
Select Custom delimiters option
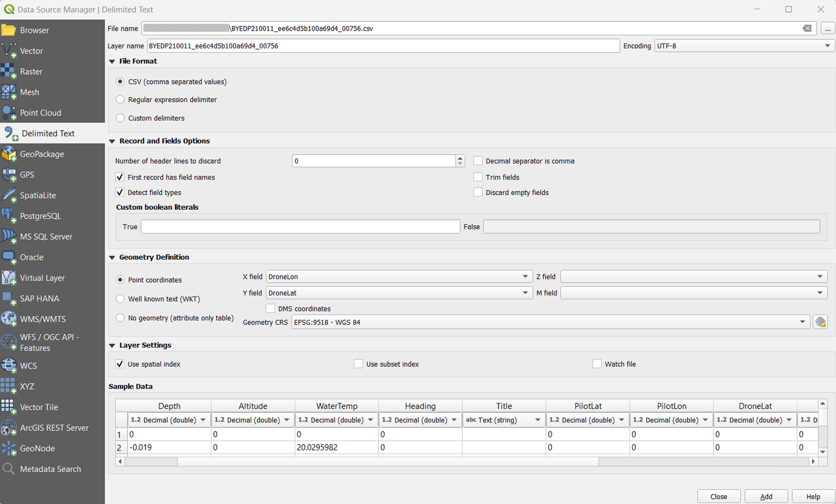[x=120, y=118]
